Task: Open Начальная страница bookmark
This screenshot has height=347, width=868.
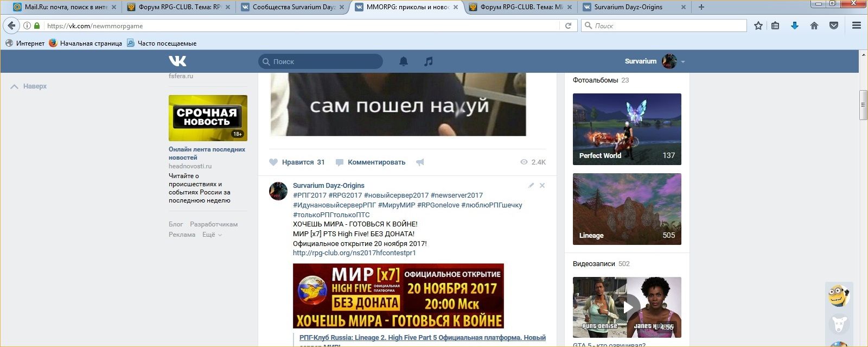Action: (x=86, y=43)
